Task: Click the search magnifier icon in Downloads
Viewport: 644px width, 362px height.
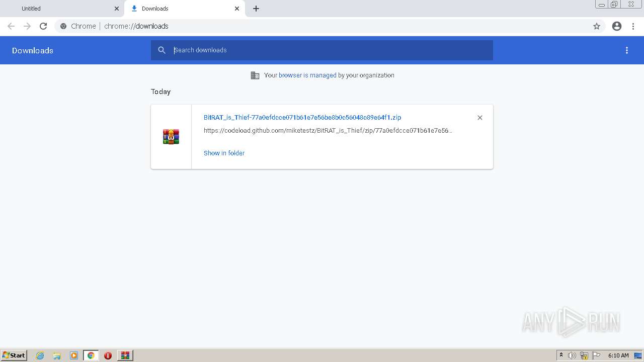Action: click(162, 50)
